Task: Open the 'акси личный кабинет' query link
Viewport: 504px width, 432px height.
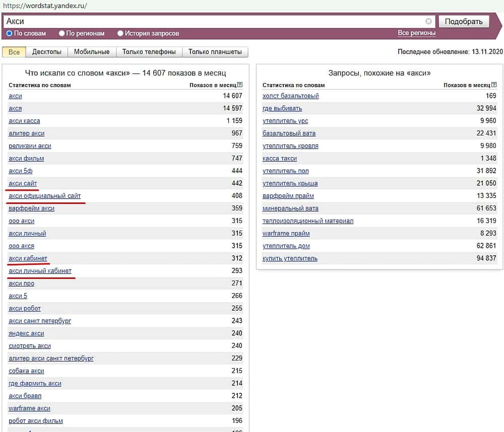Action: [40, 271]
